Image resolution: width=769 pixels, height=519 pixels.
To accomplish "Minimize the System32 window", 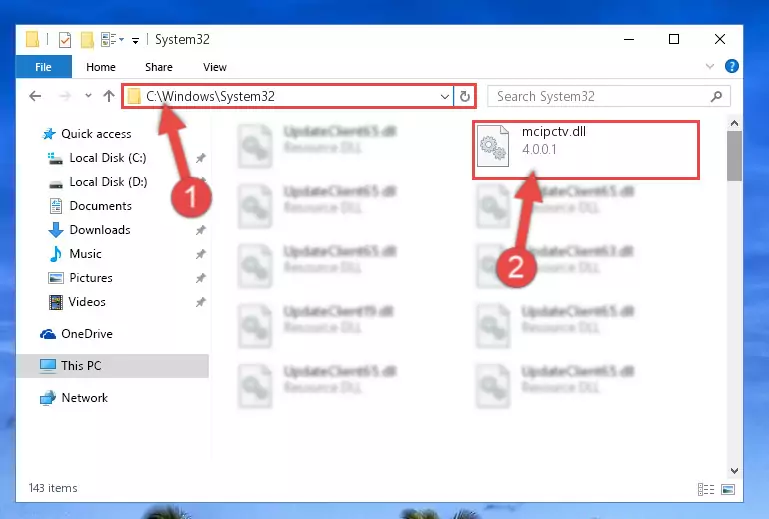I will click(x=629, y=39).
